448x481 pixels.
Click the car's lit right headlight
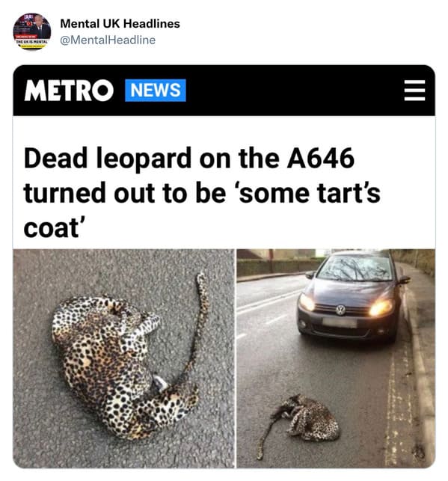tap(307, 302)
